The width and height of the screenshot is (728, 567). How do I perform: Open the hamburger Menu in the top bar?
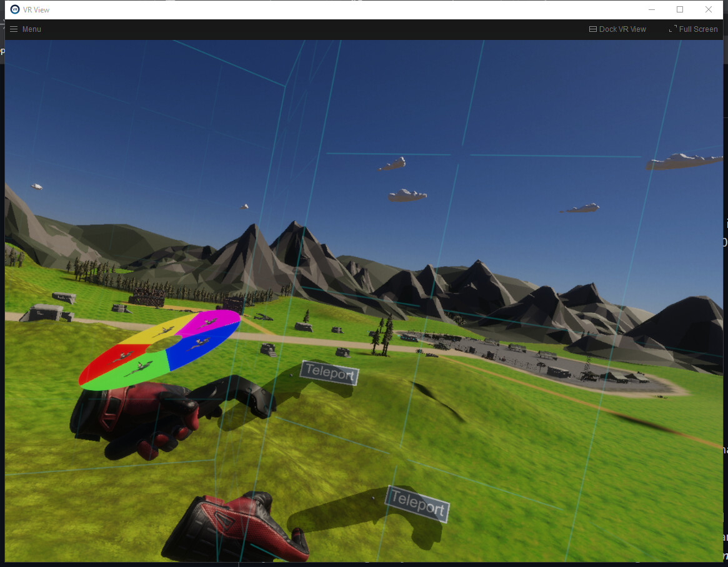[x=13, y=29]
